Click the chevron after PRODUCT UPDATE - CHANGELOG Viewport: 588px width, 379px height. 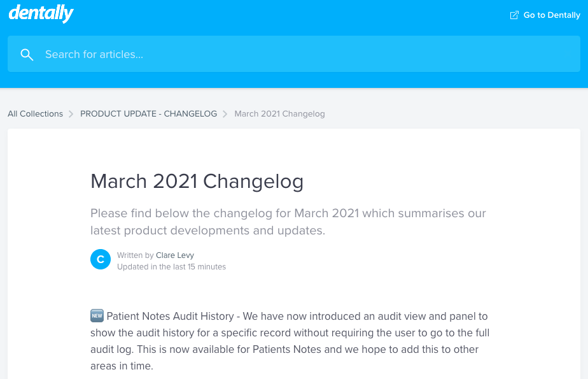(x=225, y=114)
